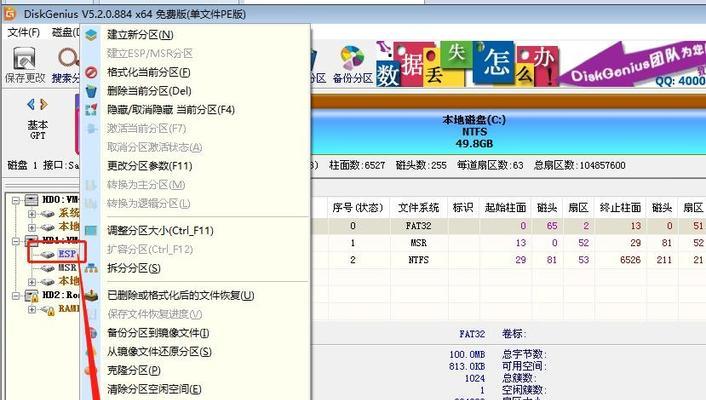706x400 pixels.
Task: Click the 搜索分区 magnifier icon
Action: click(68, 59)
